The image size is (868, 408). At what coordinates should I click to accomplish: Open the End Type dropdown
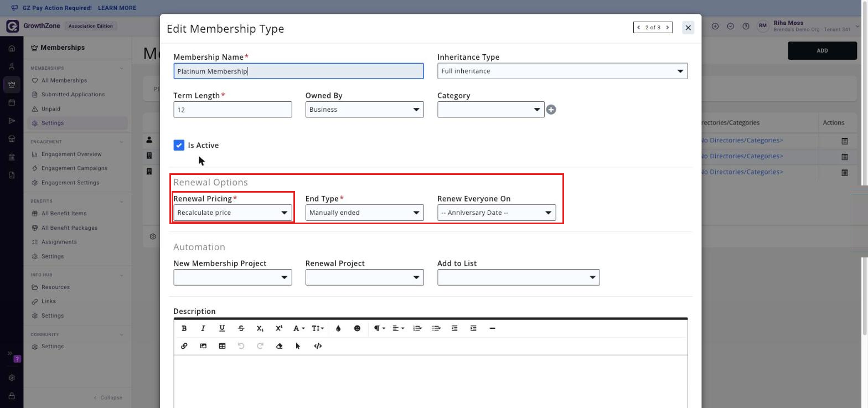point(364,213)
